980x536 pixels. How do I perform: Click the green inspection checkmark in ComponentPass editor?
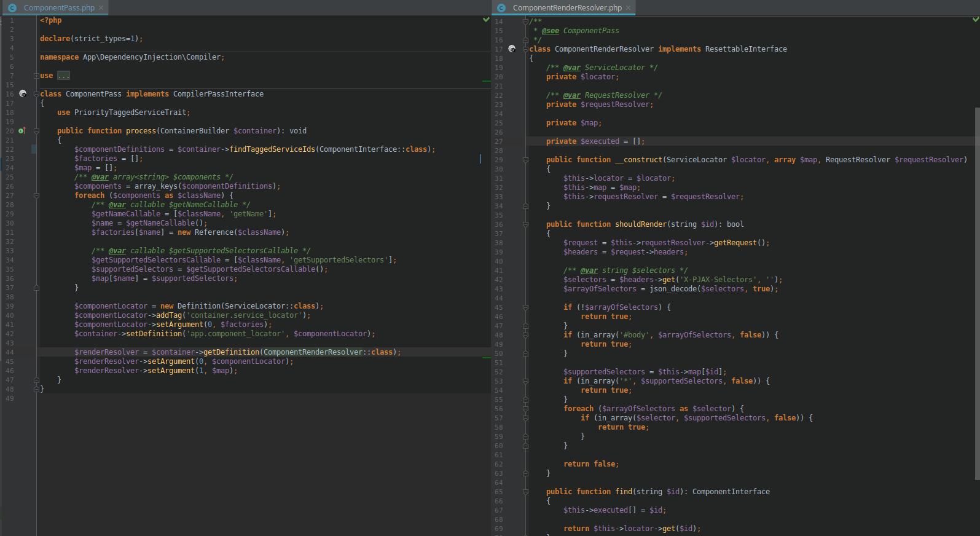coord(486,20)
